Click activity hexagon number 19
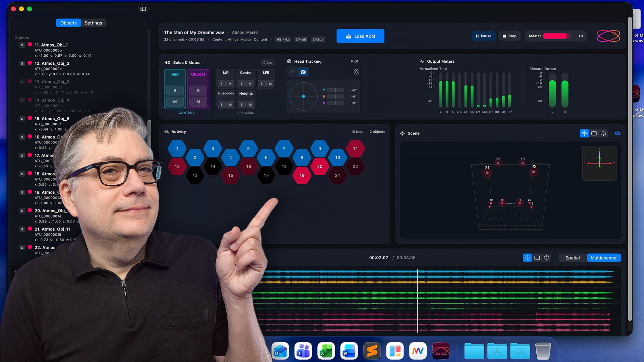This screenshot has height=362, width=644. coord(302,175)
